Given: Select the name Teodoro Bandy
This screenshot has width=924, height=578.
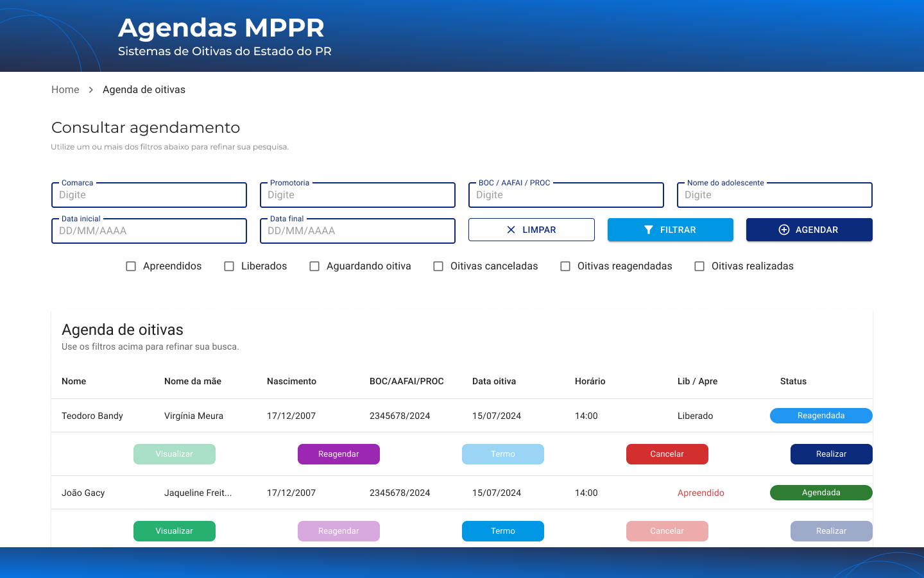Looking at the screenshot, I should tap(92, 416).
